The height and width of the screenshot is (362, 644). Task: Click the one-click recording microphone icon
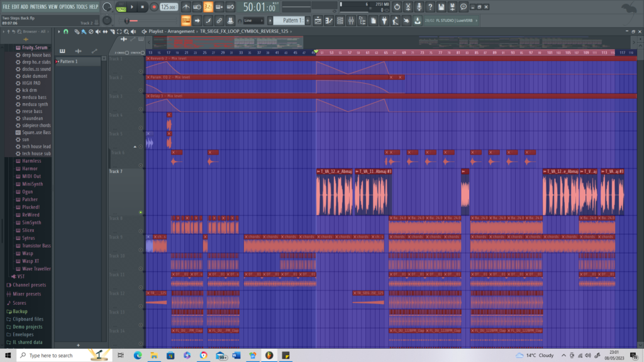coord(419,7)
